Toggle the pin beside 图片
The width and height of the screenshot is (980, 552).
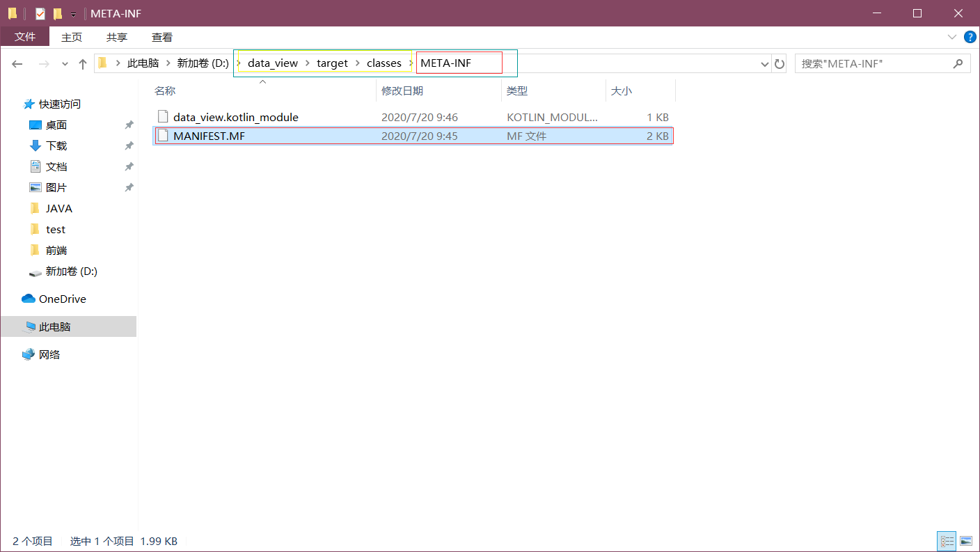pyautogui.click(x=129, y=188)
